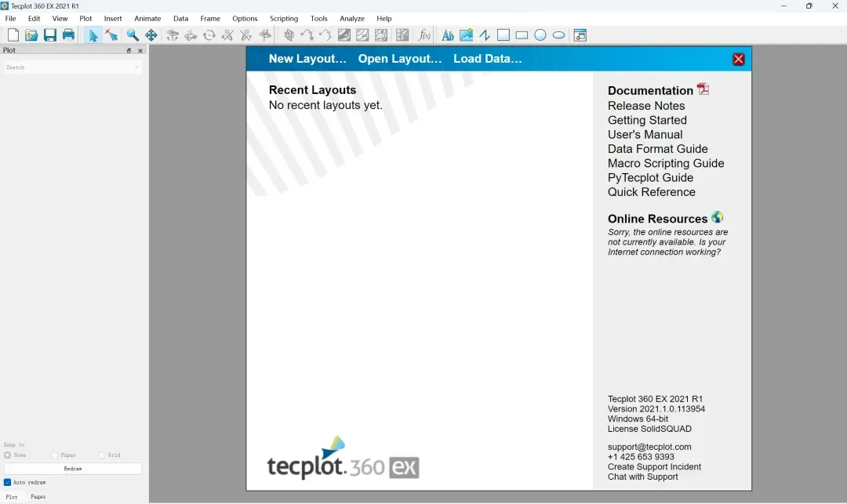Click the globe icon beside Online Resources
The width and height of the screenshot is (847, 504).
717,217
